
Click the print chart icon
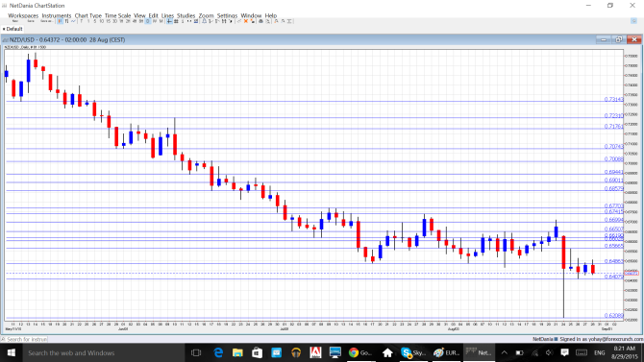[260, 21]
